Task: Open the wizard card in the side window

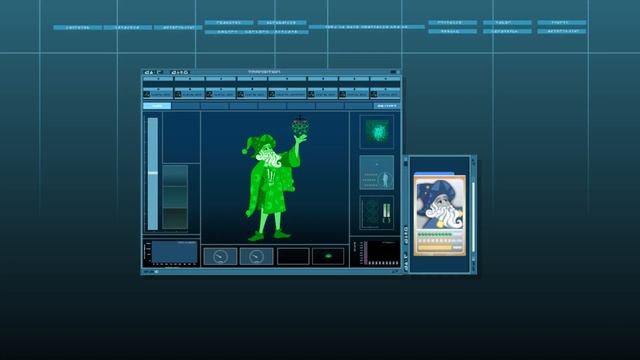Action: tap(440, 215)
